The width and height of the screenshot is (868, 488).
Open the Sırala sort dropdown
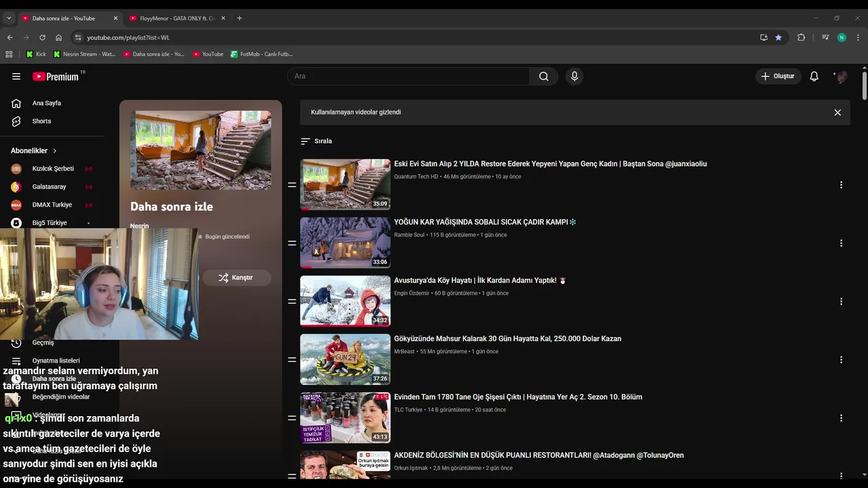[x=316, y=141]
